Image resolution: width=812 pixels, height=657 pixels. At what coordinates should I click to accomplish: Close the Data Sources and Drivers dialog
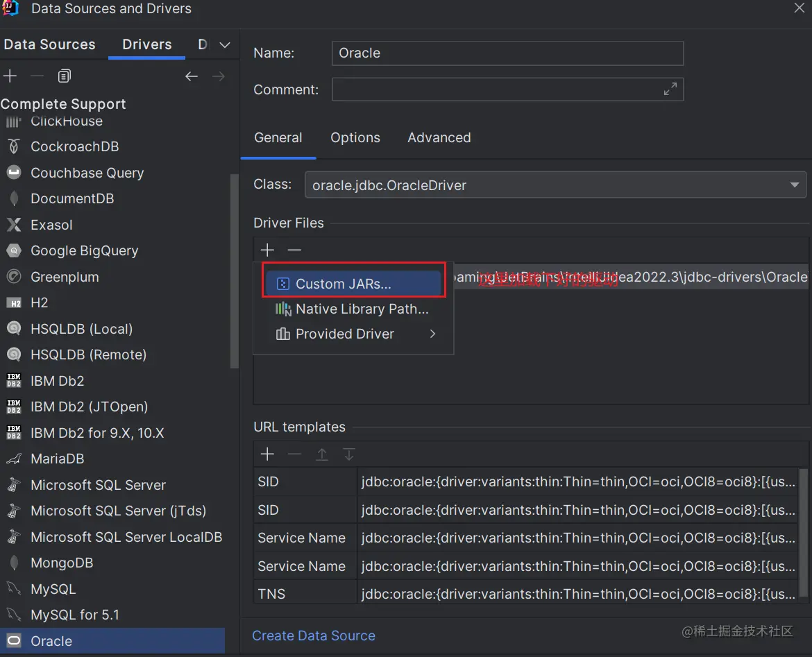(800, 8)
